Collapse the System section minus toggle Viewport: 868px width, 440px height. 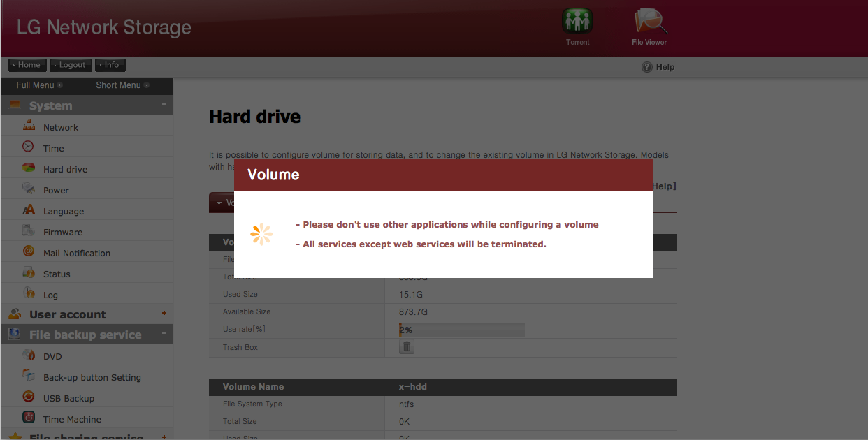click(x=164, y=105)
